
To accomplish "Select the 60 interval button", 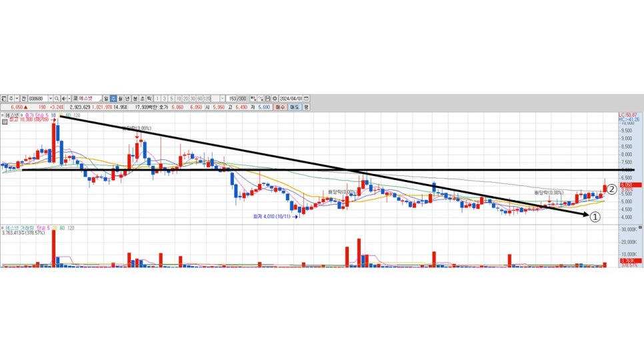I will [x=199, y=99].
